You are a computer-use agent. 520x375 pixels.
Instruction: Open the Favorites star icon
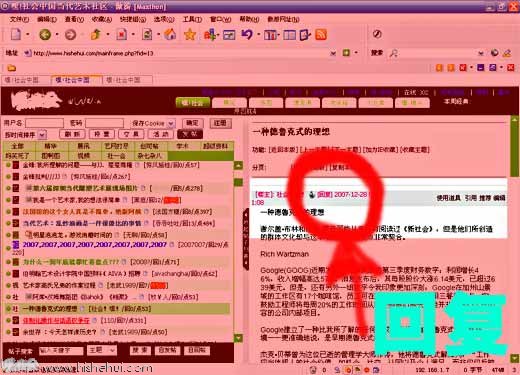(190, 34)
